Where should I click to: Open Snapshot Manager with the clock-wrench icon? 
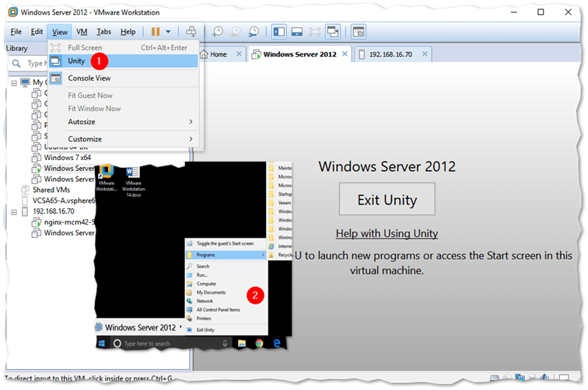pos(254,32)
